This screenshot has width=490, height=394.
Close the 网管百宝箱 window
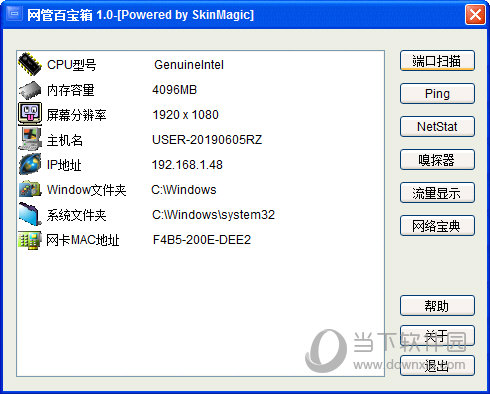475,15
